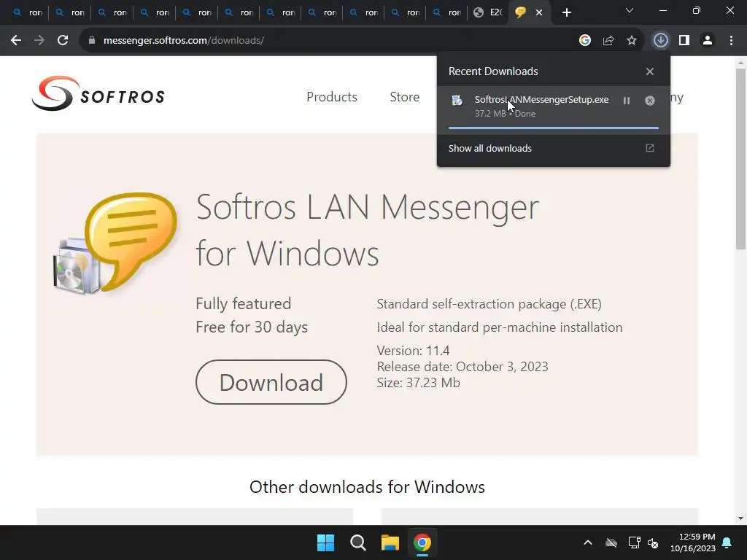This screenshot has width=747, height=560.
Task: View site security lock icon
Action: 92,41
